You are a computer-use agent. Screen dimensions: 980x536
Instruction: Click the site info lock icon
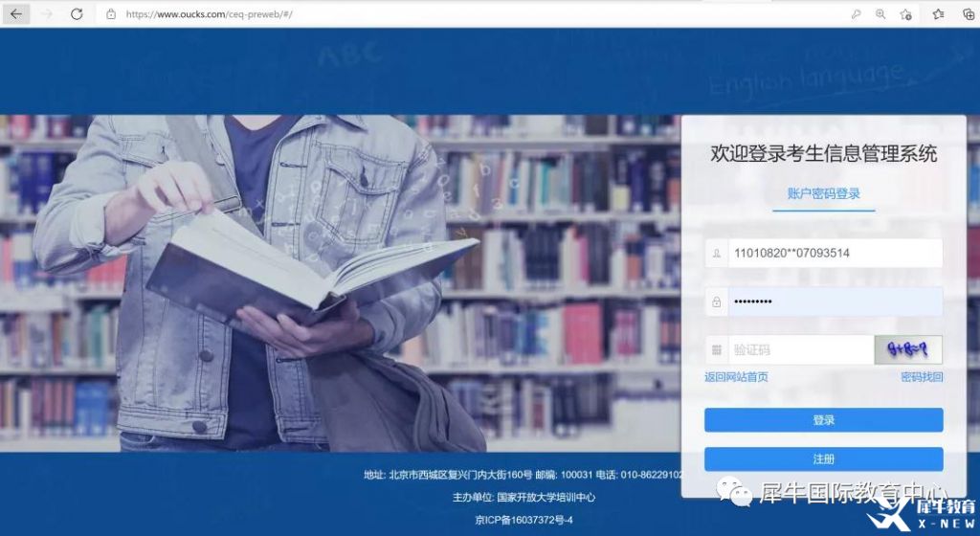click(x=111, y=14)
